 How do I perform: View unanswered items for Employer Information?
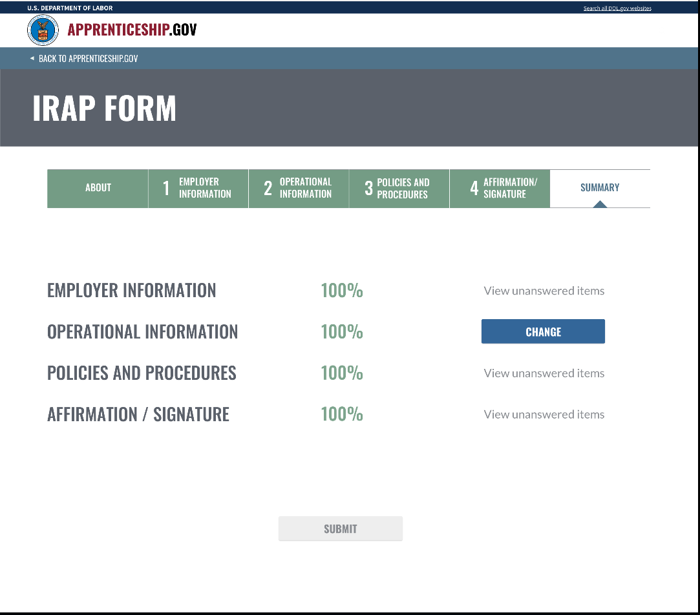click(x=544, y=291)
